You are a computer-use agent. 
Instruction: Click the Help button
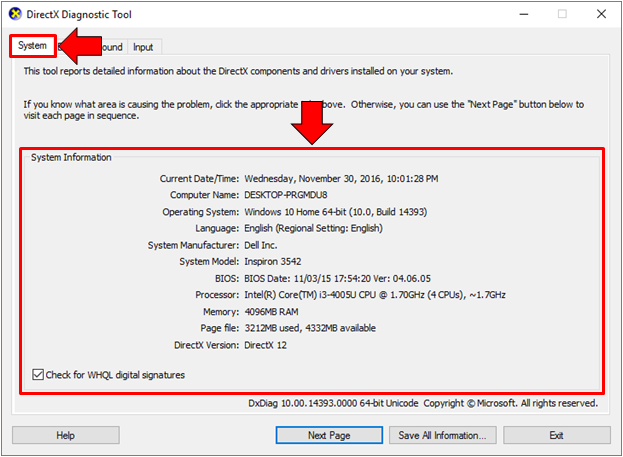point(66,435)
